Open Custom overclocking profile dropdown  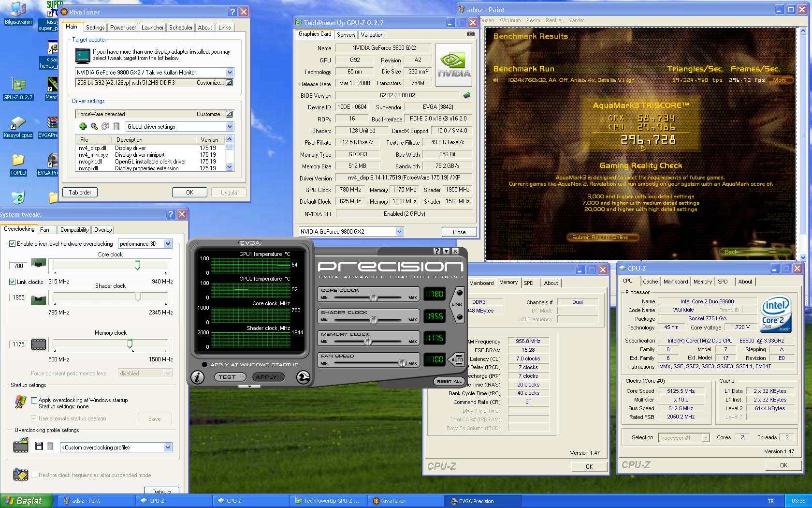tap(168, 448)
